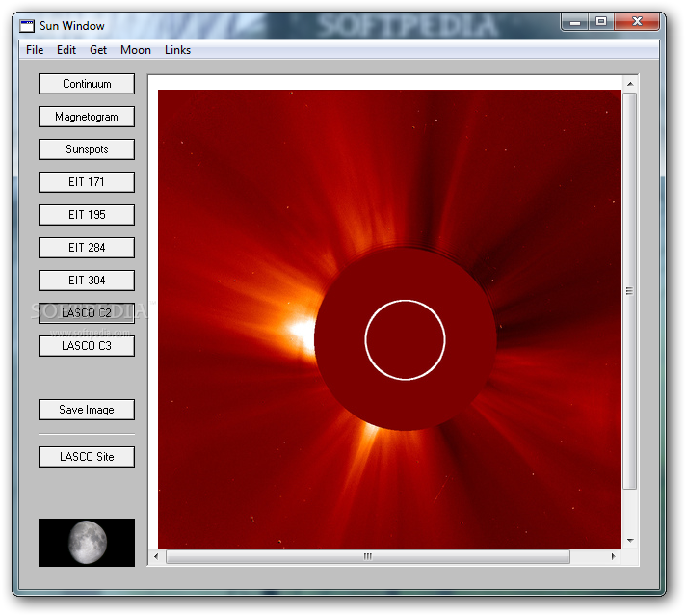The height and width of the screenshot is (616, 686).
Task: Show the Sunspots view
Action: click(x=87, y=149)
